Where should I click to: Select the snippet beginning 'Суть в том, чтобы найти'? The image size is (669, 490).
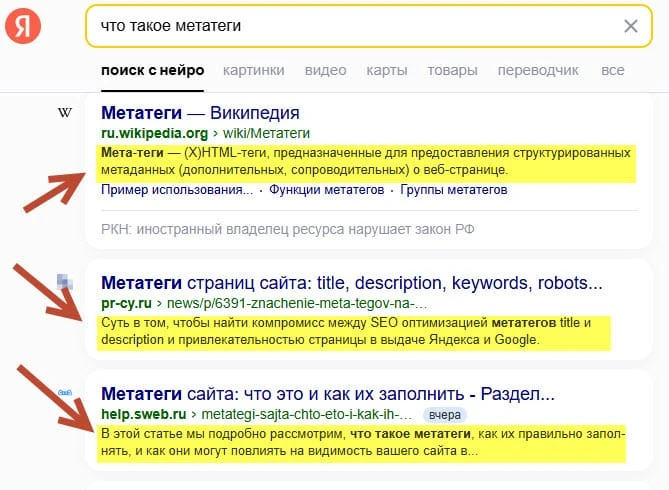[346, 331]
